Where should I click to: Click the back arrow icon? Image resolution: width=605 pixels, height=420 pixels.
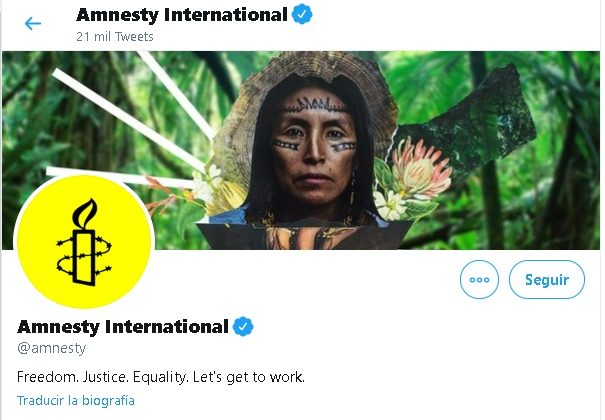(x=33, y=23)
